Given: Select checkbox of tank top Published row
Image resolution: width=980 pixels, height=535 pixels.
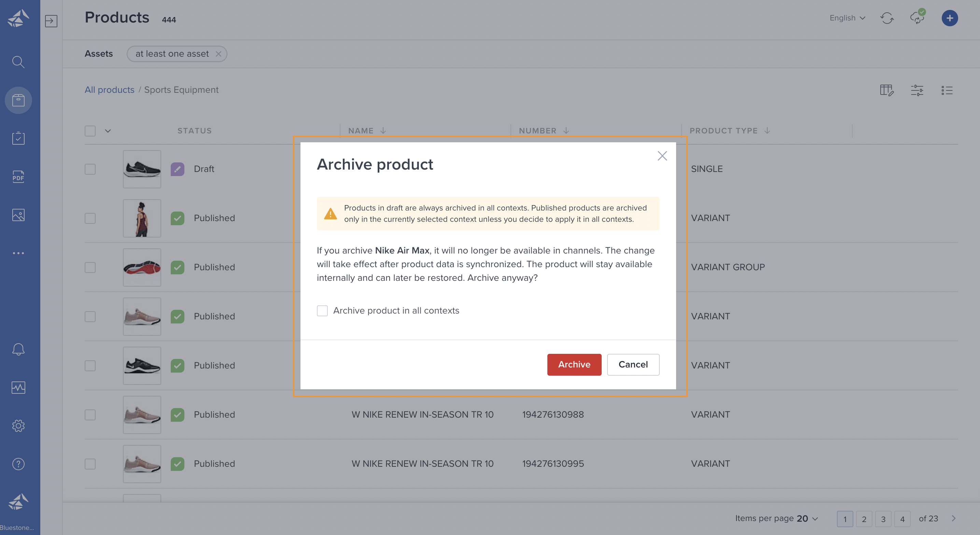Looking at the screenshot, I should point(90,218).
